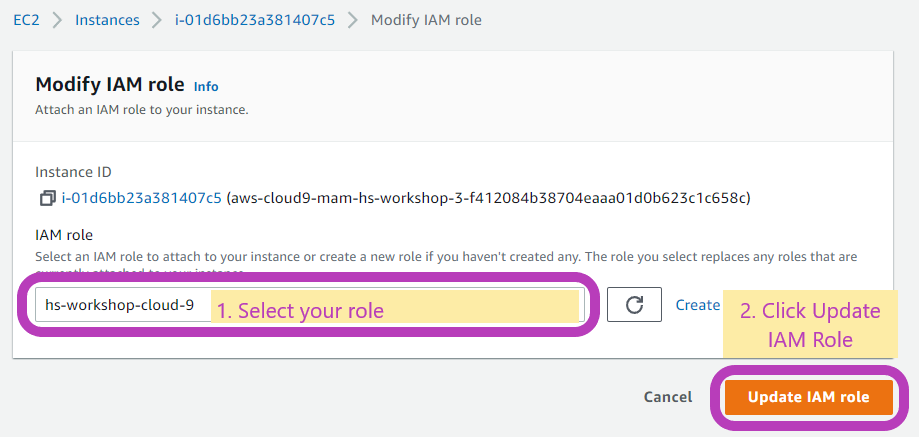Cancel the IAM role modification
The width and height of the screenshot is (919, 437).
[x=668, y=397]
